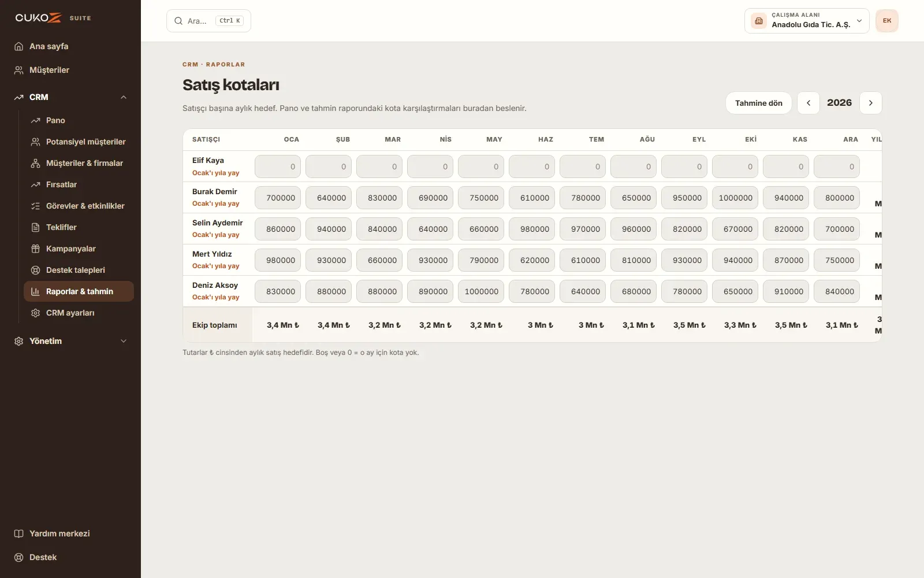Viewport: 924px width, 578px height.
Task: Click the Ara search field
Action: 208,21
